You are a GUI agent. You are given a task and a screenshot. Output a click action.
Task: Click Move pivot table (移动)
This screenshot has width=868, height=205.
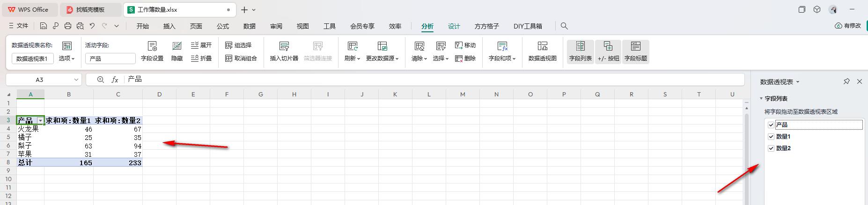(x=465, y=45)
